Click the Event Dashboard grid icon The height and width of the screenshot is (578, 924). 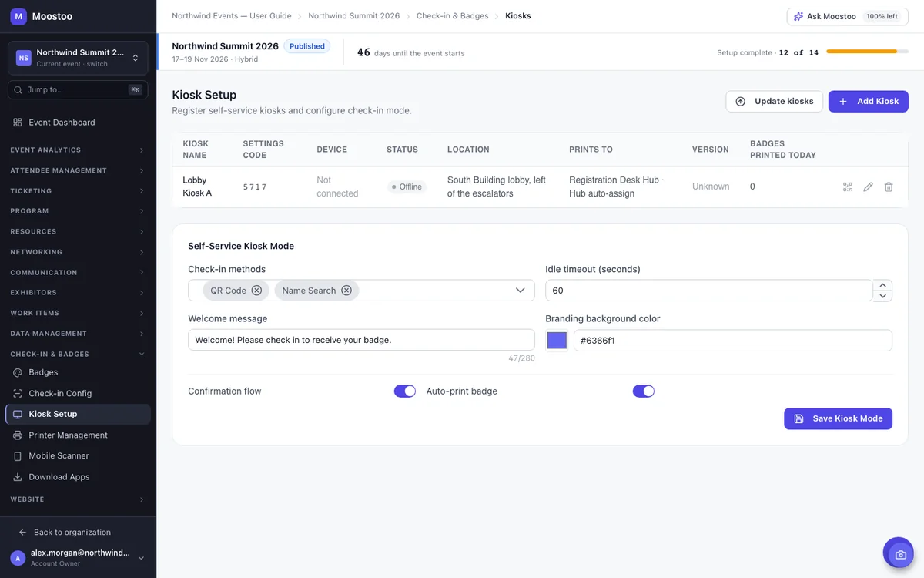(18, 123)
